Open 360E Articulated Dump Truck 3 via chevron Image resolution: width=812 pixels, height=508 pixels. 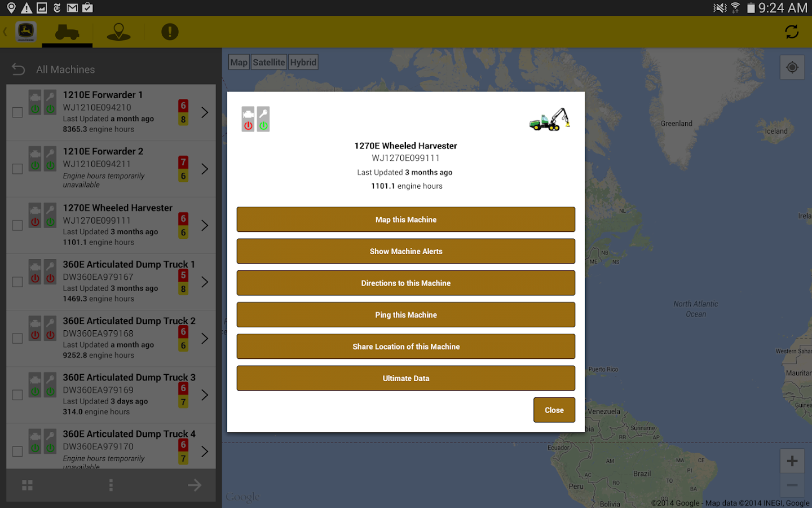pyautogui.click(x=205, y=394)
